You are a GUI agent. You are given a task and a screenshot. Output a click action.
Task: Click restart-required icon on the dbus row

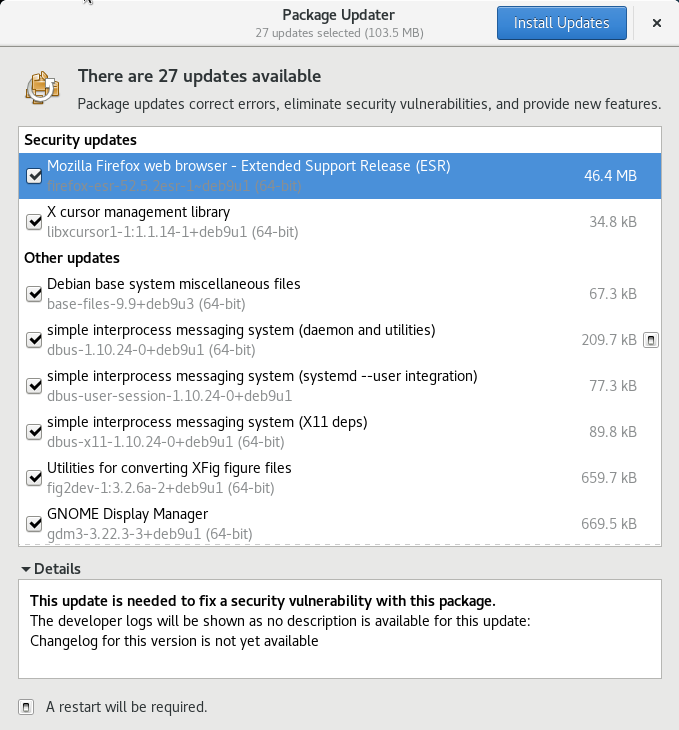(x=650, y=340)
